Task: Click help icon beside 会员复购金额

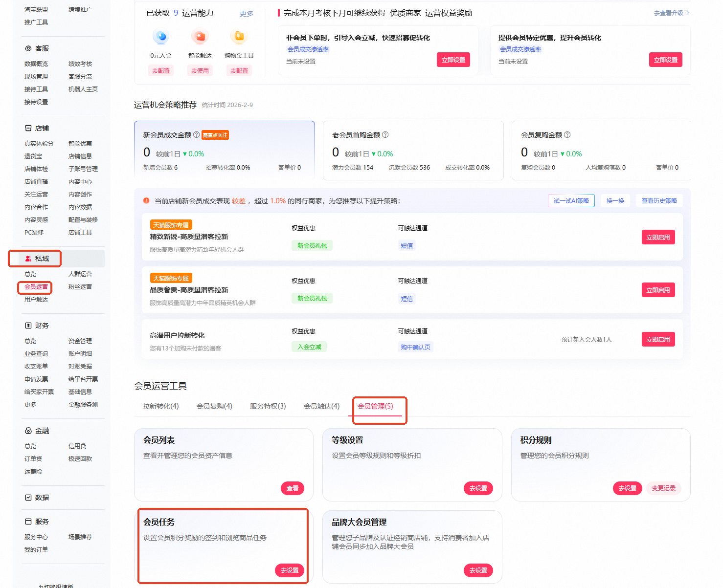Action: tap(567, 135)
